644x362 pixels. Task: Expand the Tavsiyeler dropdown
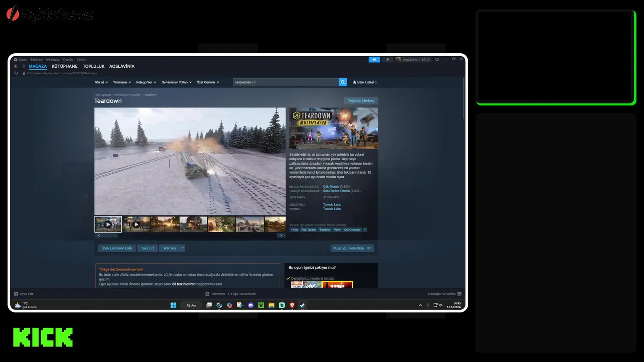point(122,82)
